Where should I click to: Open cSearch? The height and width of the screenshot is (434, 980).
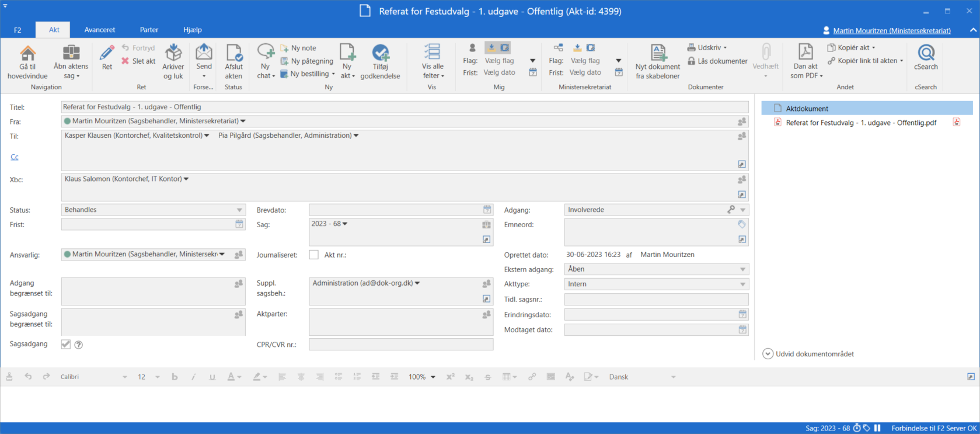[x=926, y=57]
